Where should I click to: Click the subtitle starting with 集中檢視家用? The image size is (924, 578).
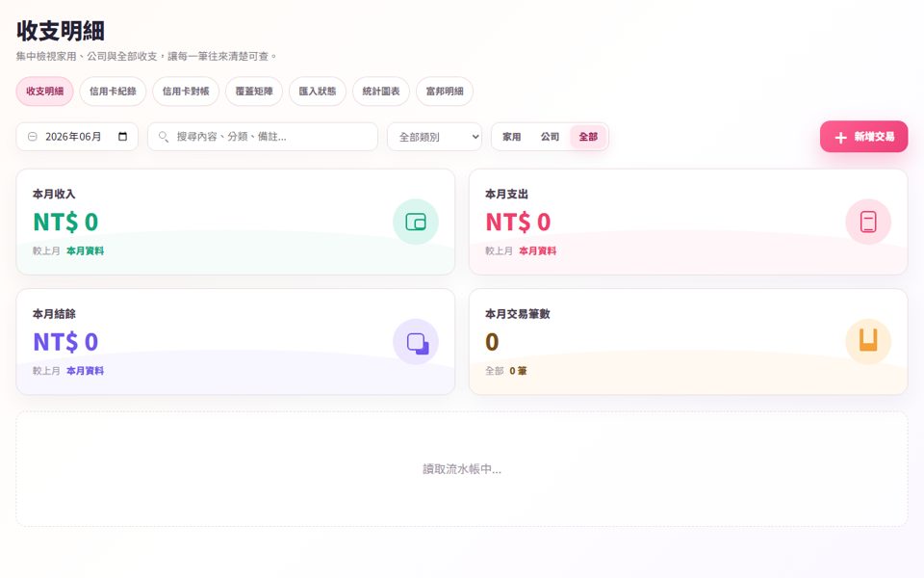(x=146, y=56)
